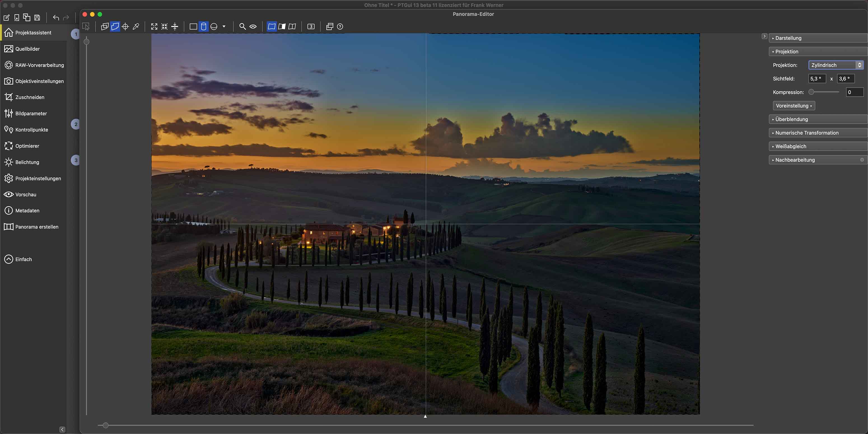Switch to cylindrical projection icon
Viewport: 868px width, 434px height.
click(204, 27)
